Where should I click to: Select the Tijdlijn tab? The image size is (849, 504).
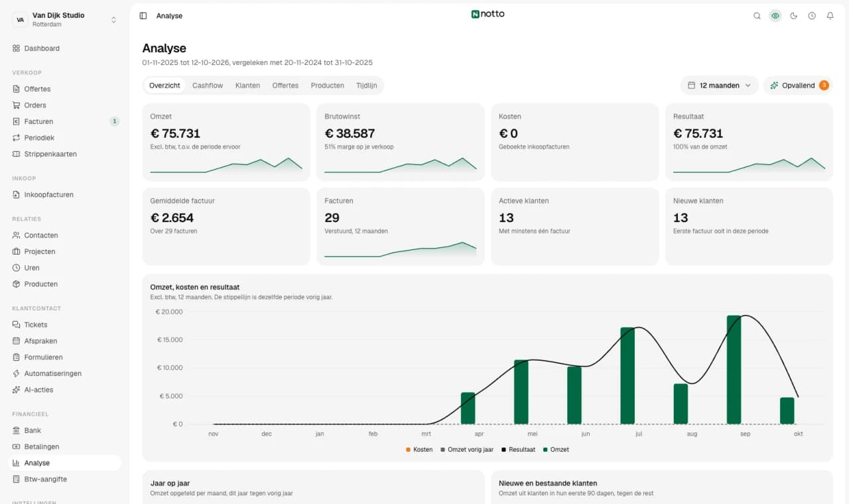[366, 86]
